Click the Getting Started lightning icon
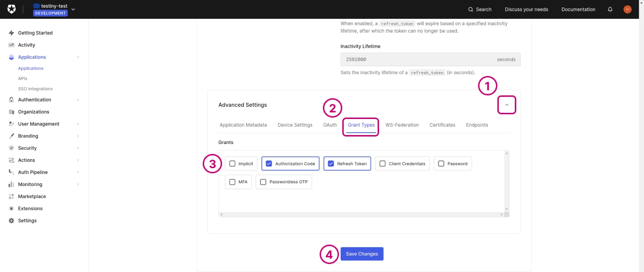644x272 pixels. coord(11,33)
